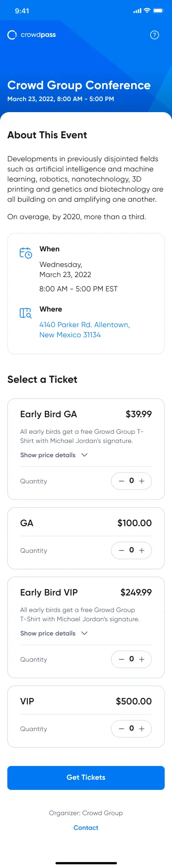Remove one GA ticket with minus icon

[x=122, y=550]
